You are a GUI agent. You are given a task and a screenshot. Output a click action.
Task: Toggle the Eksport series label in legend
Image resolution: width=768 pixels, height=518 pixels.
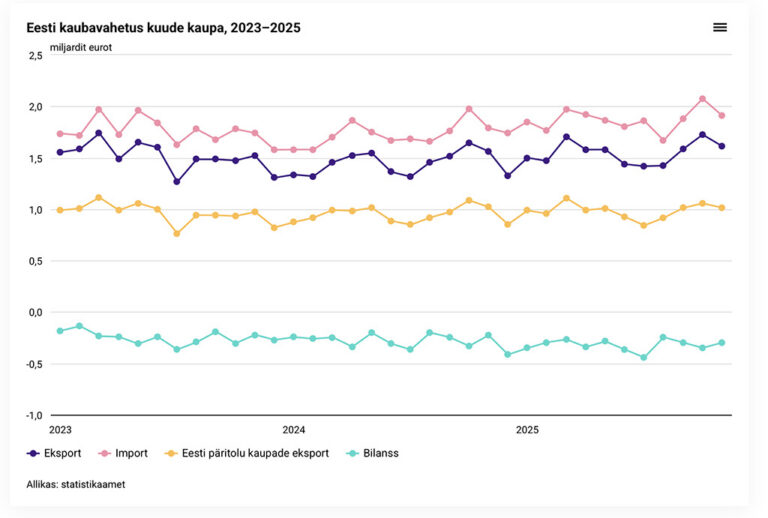(64, 453)
